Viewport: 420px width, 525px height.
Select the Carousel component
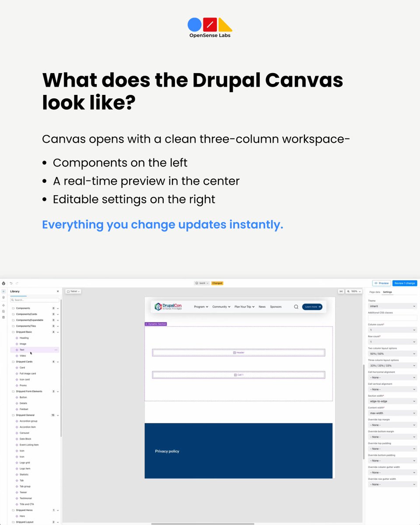pyautogui.click(x=35, y=433)
